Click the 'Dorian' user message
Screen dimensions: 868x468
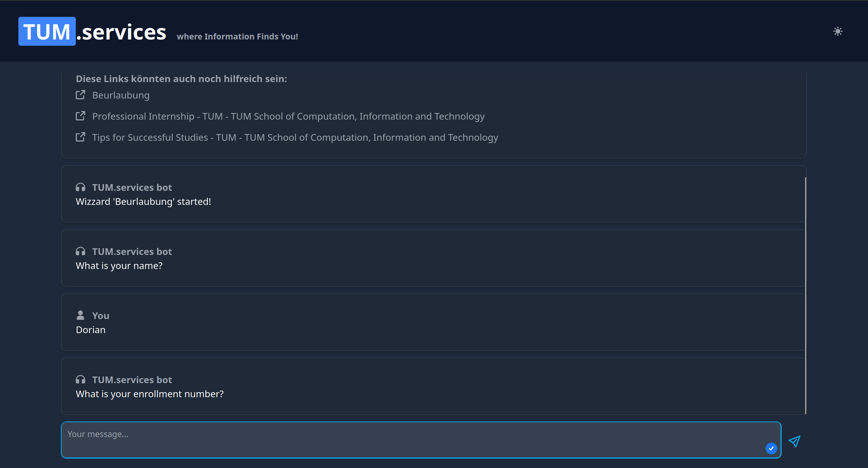91,330
